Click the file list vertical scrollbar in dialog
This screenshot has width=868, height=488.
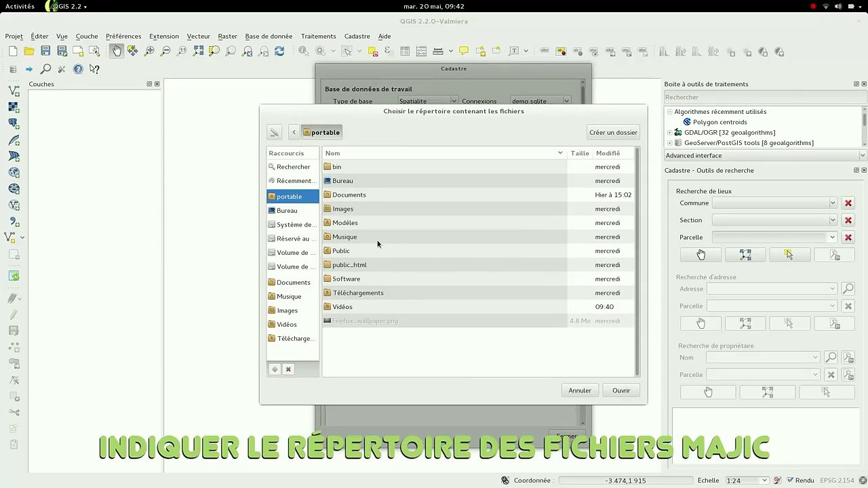(x=637, y=261)
